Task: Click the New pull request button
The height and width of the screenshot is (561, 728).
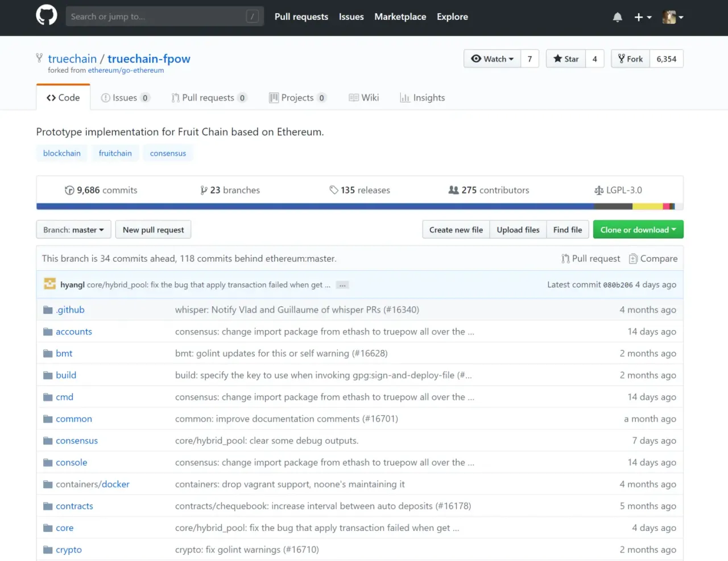Action: [x=154, y=230]
